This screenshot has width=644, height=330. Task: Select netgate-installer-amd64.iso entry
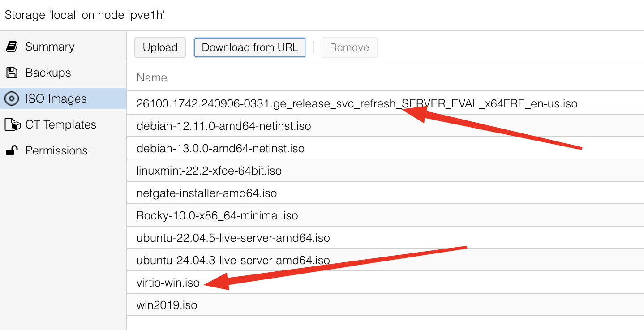coord(206,193)
